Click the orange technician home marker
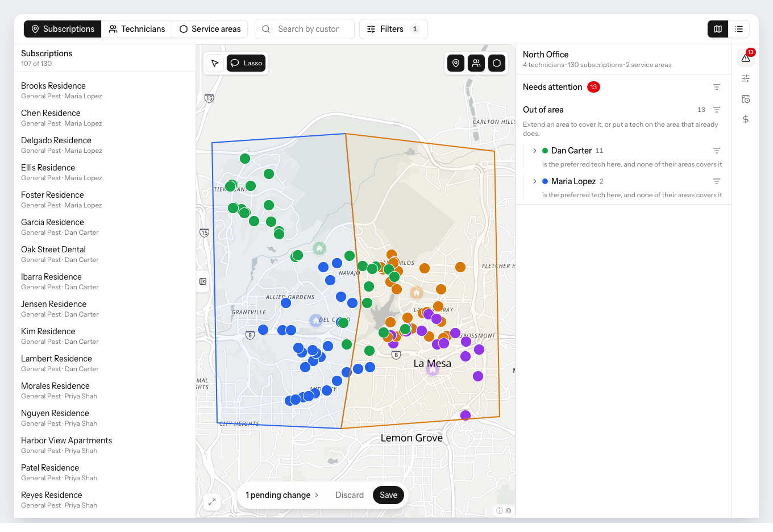 [x=417, y=293]
